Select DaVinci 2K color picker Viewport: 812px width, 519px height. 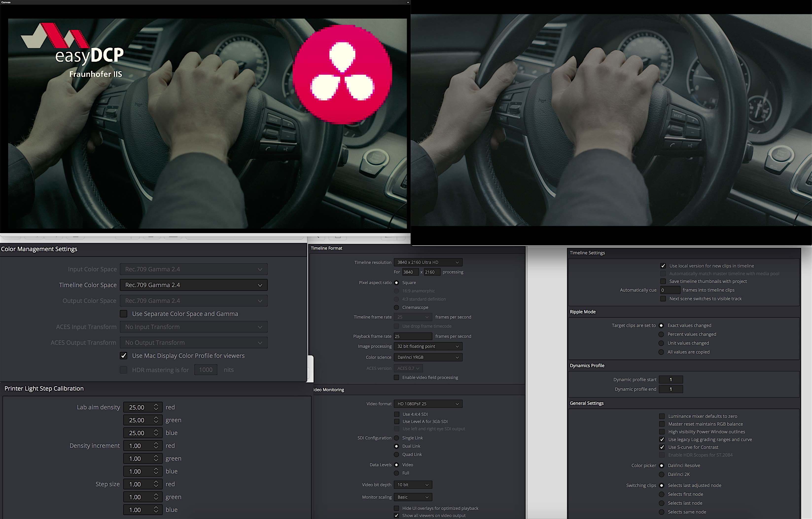(662, 474)
